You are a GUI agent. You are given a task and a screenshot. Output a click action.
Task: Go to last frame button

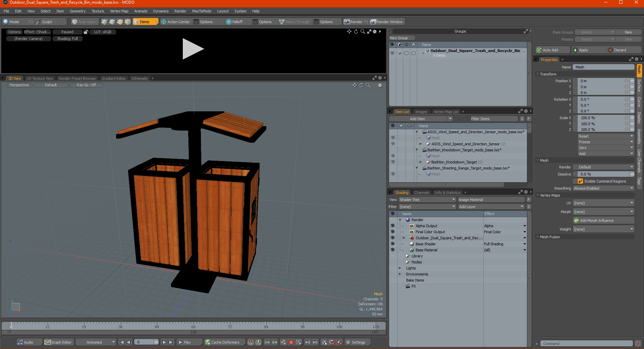(171, 342)
